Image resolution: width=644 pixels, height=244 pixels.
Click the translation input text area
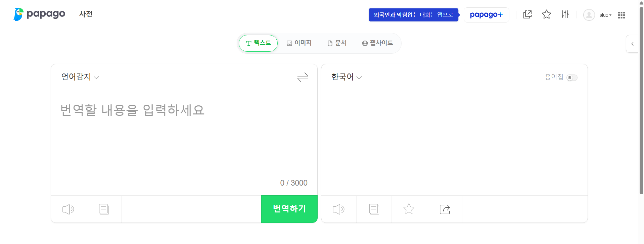(184, 134)
